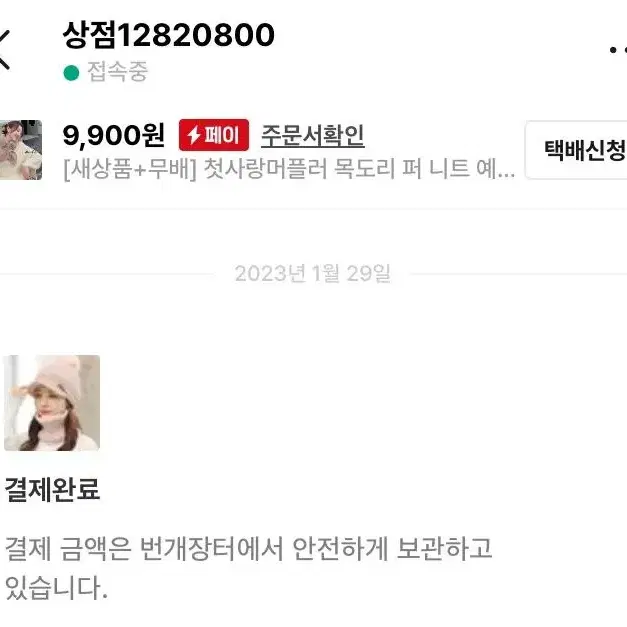
Task: Go back using the back arrow
Action: [x=4, y=50]
